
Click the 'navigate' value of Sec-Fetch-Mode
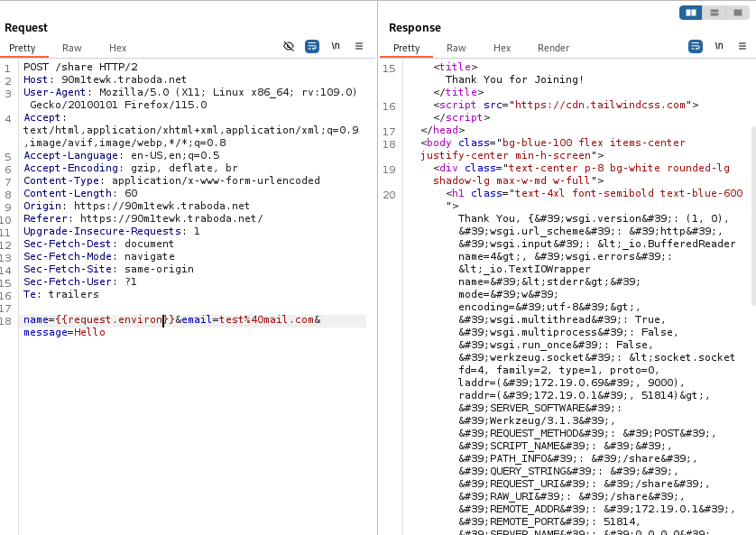(150, 256)
